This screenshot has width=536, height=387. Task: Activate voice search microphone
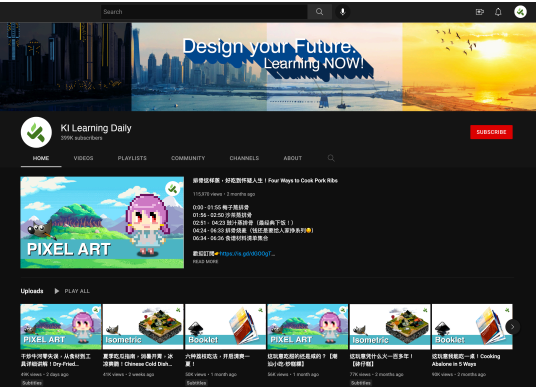tap(343, 12)
